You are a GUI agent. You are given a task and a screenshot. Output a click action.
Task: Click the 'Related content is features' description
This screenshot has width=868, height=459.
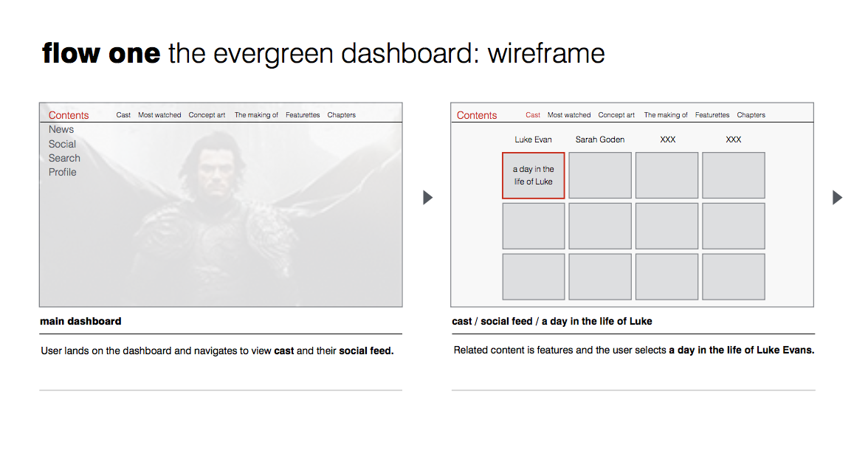pyautogui.click(x=634, y=350)
